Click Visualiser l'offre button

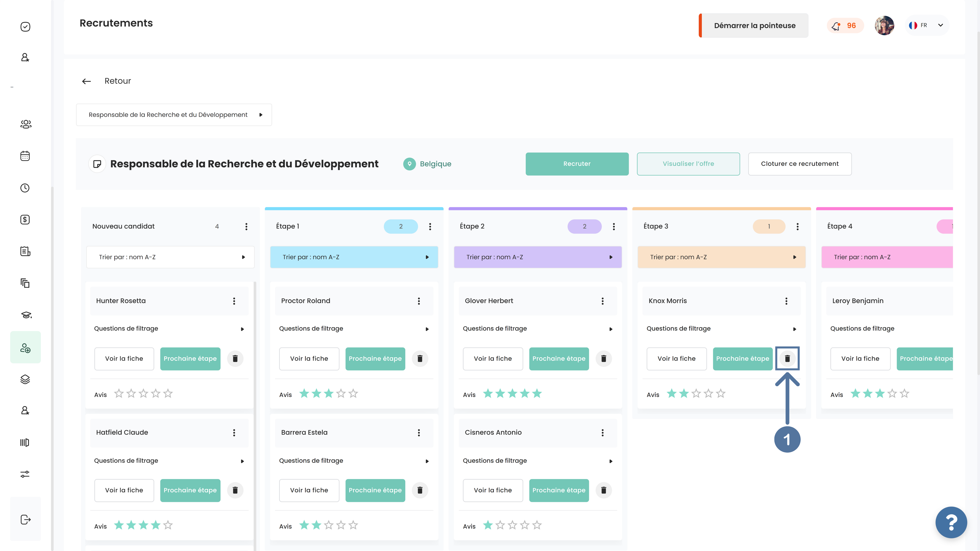(688, 164)
